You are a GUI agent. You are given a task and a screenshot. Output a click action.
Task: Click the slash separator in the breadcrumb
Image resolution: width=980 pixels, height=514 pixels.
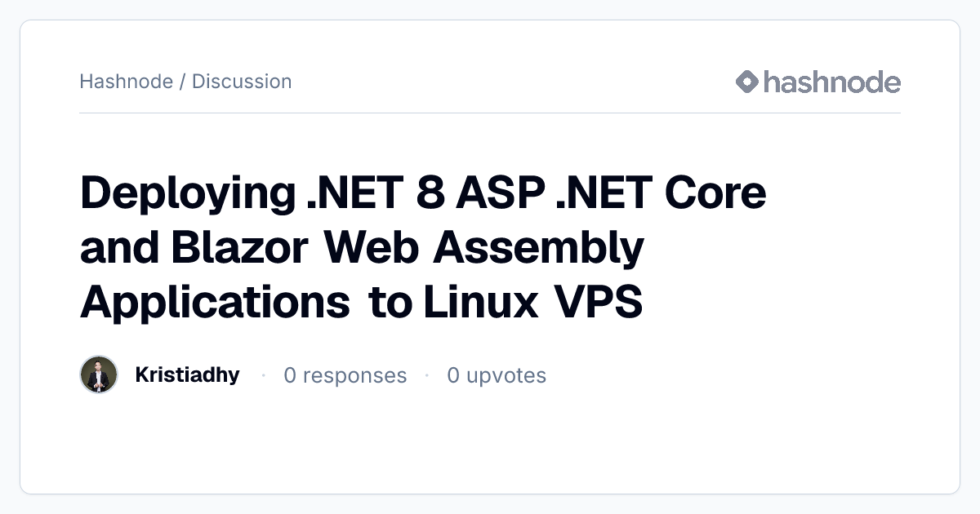tap(182, 82)
